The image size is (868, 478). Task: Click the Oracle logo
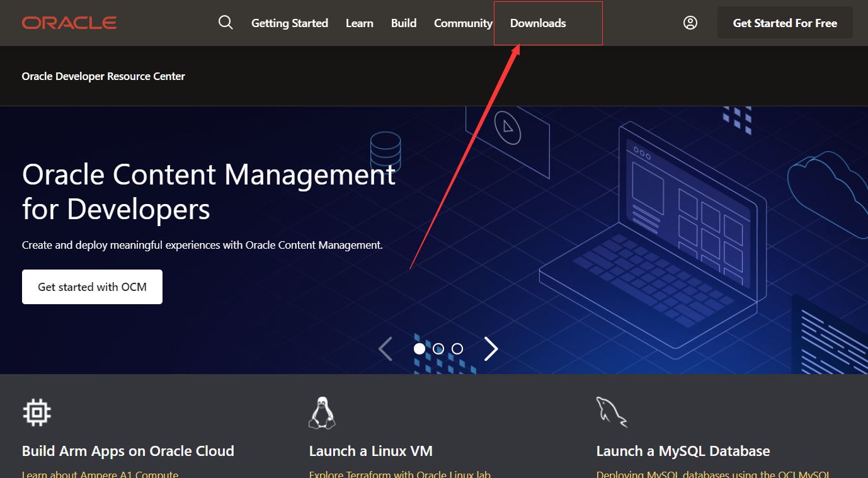(69, 23)
